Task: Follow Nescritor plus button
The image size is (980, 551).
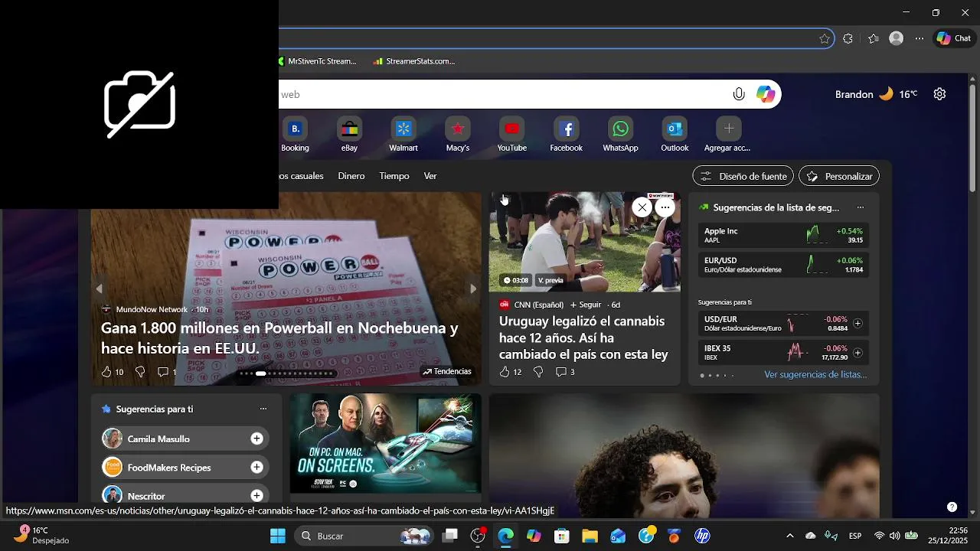Action: click(256, 496)
